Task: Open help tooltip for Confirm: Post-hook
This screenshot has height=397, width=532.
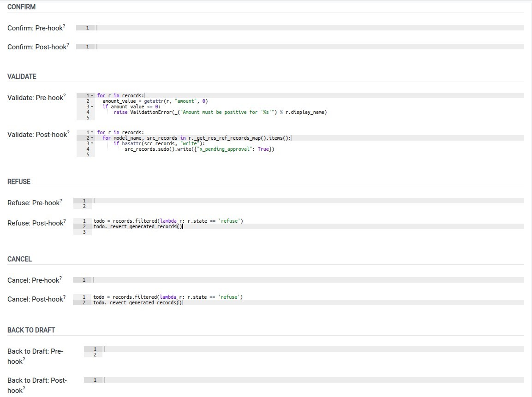Action: 68,44
